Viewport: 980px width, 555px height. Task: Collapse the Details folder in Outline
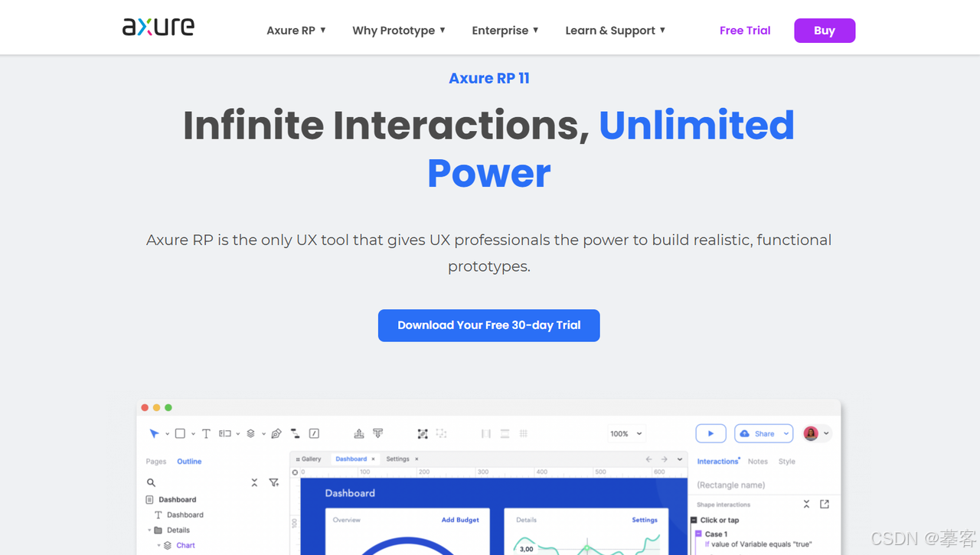(x=149, y=530)
